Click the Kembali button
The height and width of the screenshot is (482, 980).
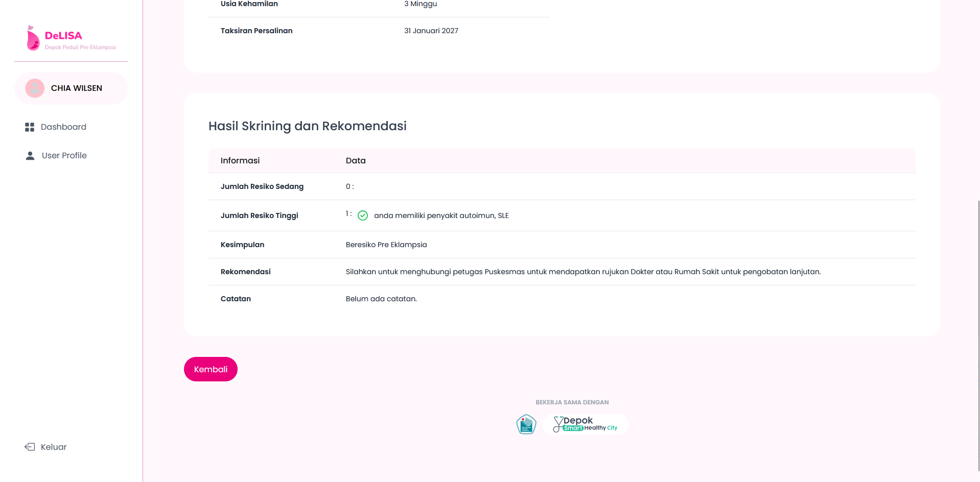211,369
